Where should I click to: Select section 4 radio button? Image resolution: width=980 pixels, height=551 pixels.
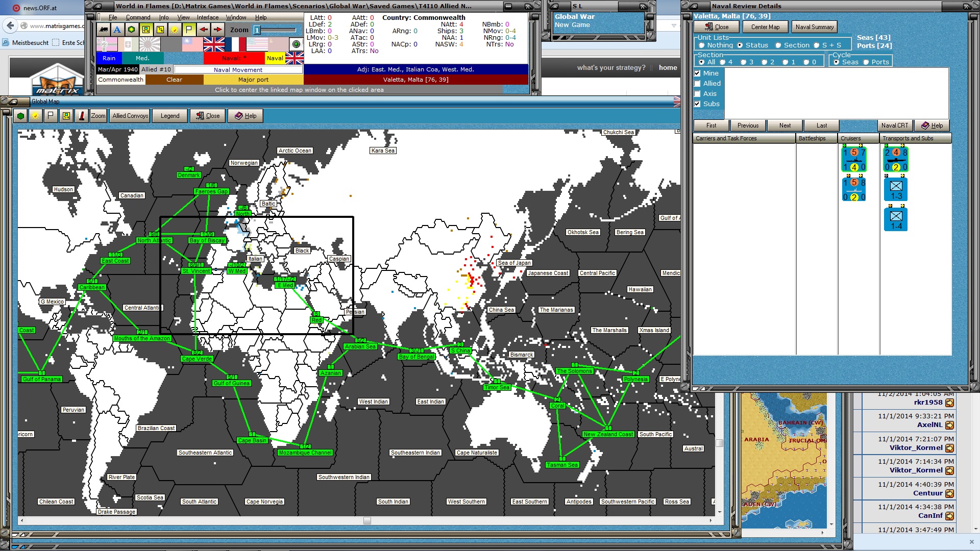pyautogui.click(x=722, y=62)
